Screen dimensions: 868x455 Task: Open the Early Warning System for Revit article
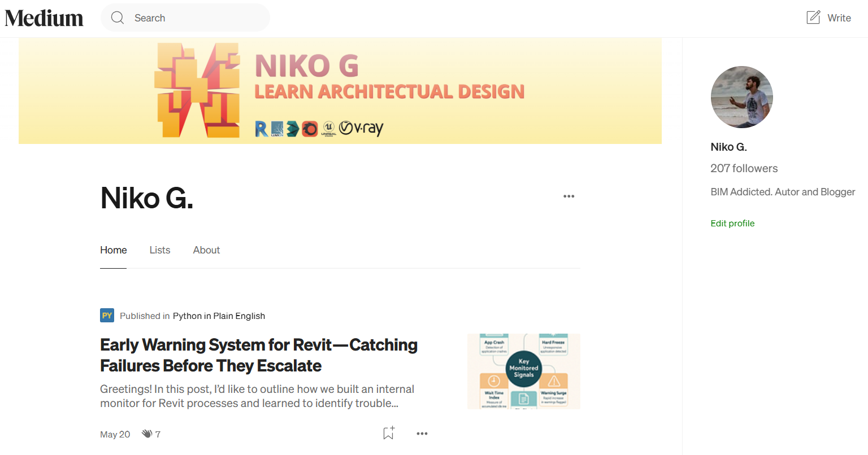tap(259, 355)
